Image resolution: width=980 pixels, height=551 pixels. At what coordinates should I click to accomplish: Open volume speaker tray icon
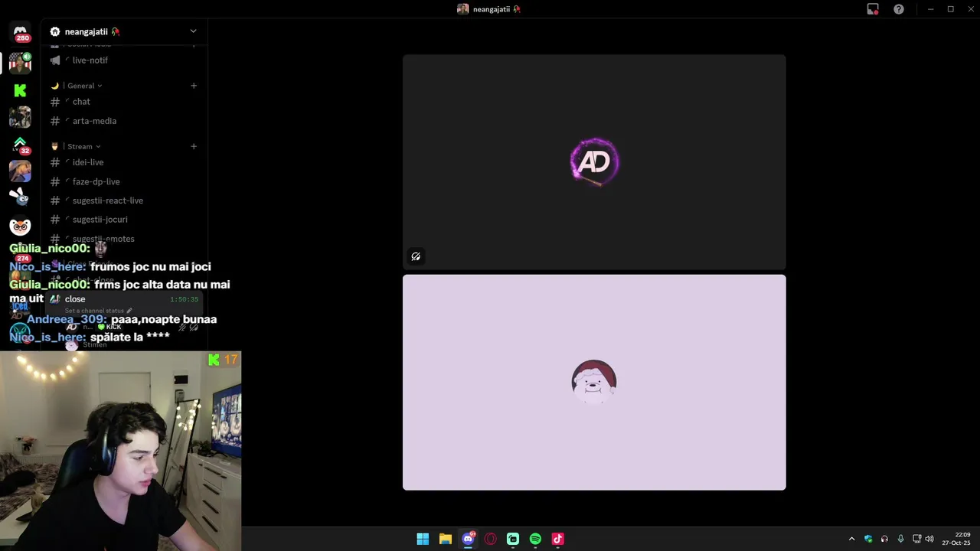click(929, 539)
